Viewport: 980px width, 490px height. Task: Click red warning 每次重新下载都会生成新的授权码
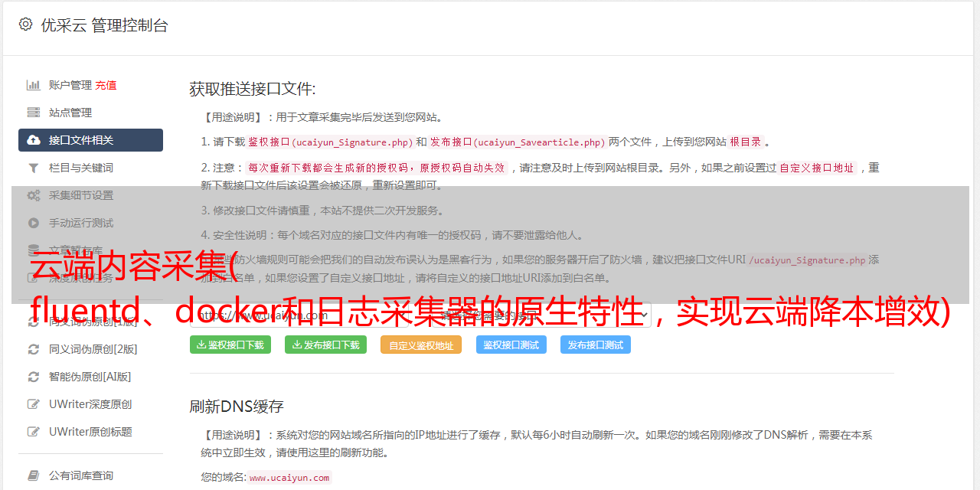(x=376, y=168)
